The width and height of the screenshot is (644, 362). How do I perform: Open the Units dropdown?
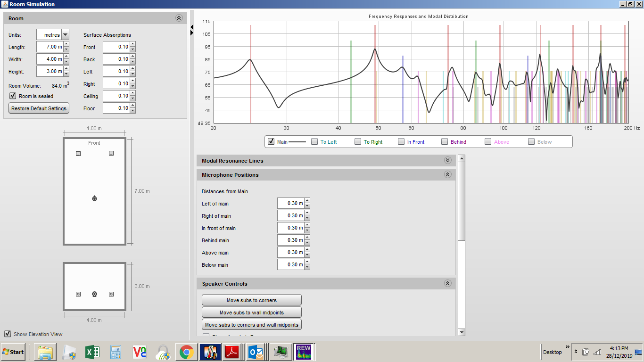click(65, 35)
